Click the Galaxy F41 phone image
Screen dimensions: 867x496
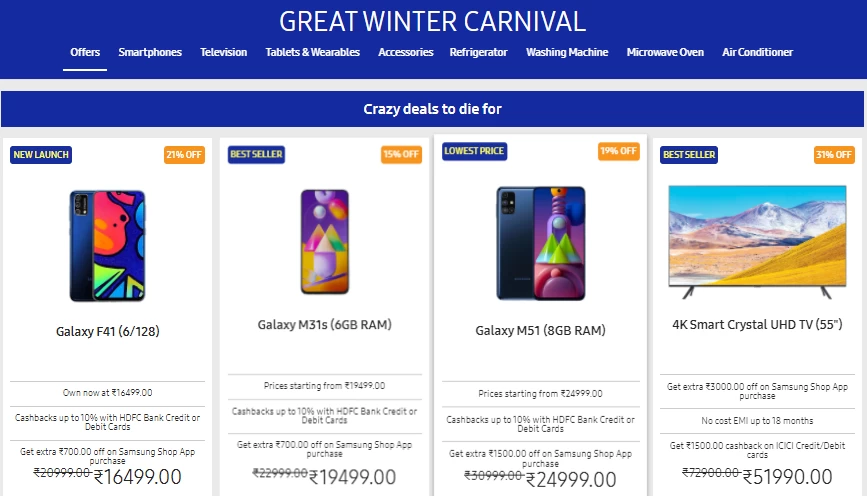(107, 246)
